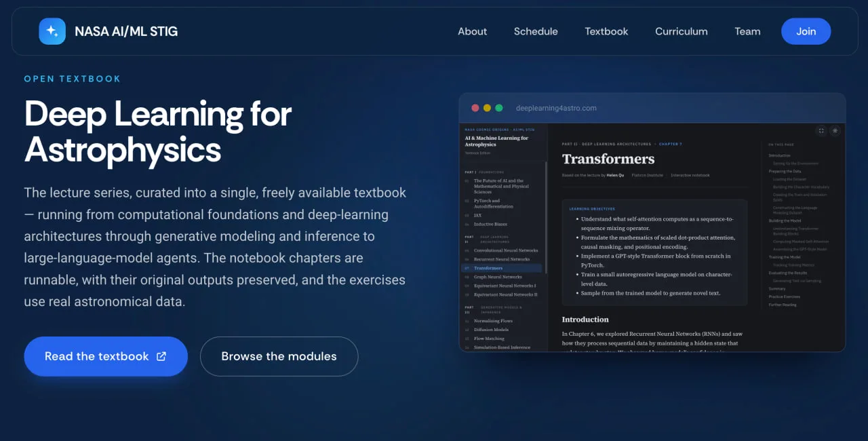Open 'The Future of AI' chapter in sidebar
Viewport: 868px width, 441px height.
502,187
